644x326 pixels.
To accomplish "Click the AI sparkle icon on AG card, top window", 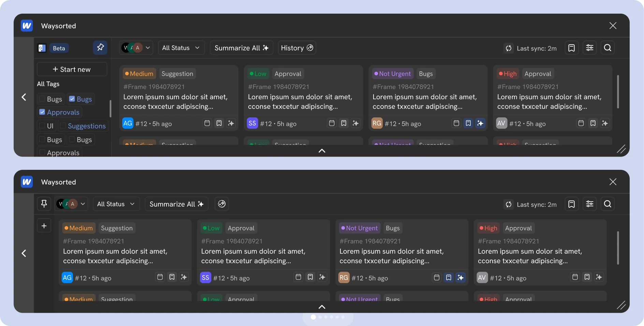I will (231, 123).
